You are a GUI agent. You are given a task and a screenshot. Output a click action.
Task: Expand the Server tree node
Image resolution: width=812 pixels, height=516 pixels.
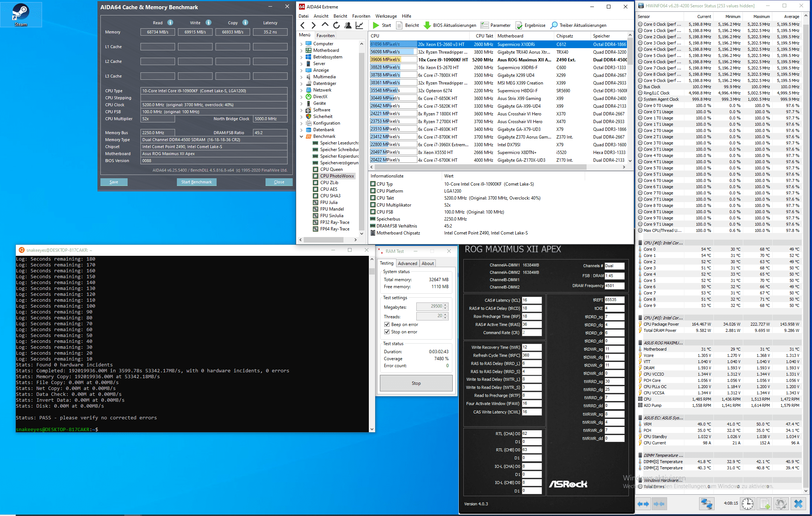[x=302, y=64]
